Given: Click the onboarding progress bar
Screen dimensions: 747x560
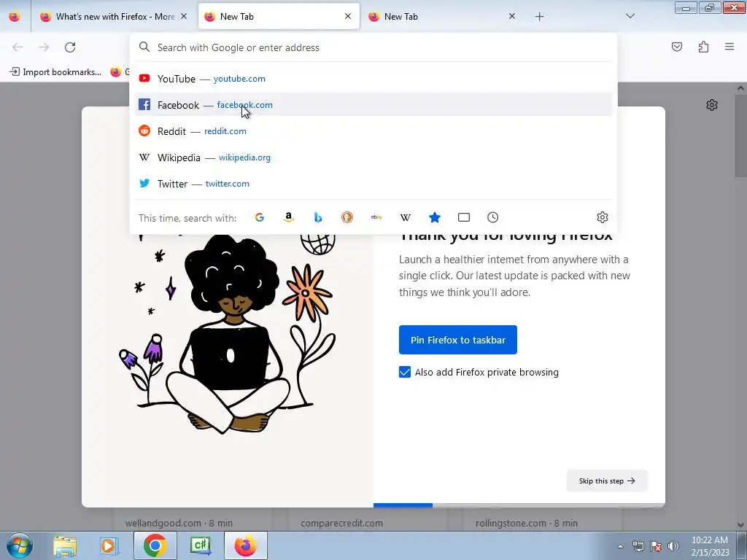Looking at the screenshot, I should [519, 505].
